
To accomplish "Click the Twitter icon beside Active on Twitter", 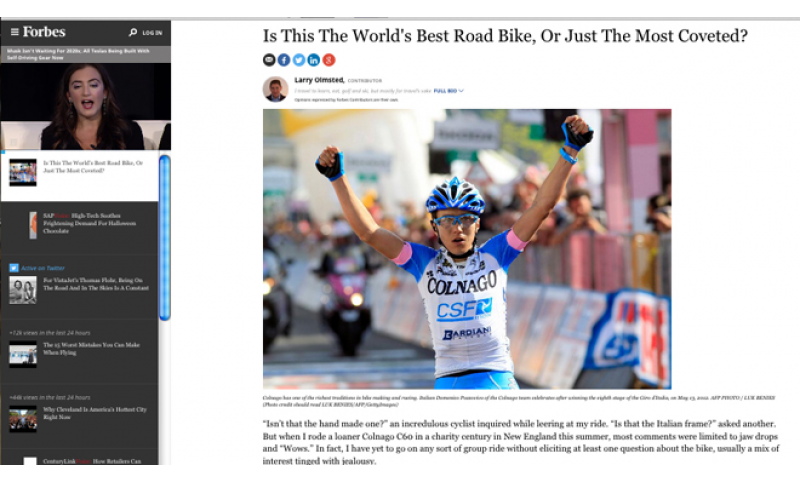I will (x=14, y=268).
